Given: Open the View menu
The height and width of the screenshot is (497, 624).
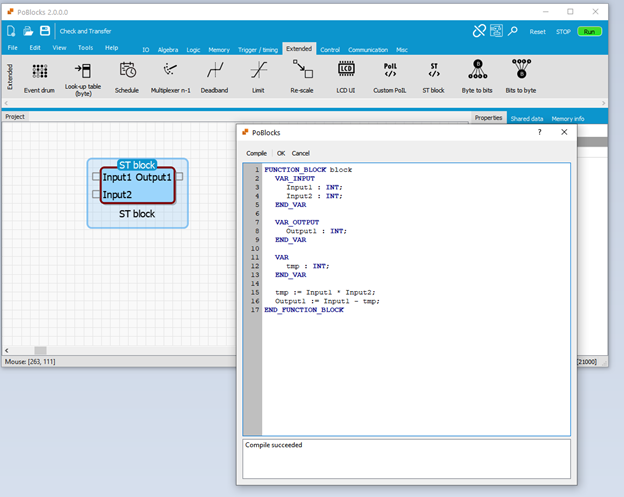Looking at the screenshot, I should (59, 48).
